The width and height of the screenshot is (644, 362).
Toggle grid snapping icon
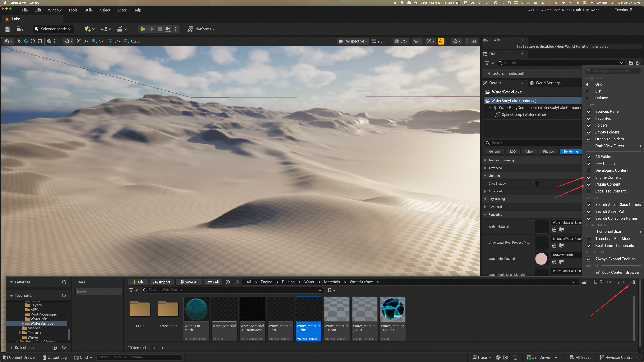(x=94, y=41)
